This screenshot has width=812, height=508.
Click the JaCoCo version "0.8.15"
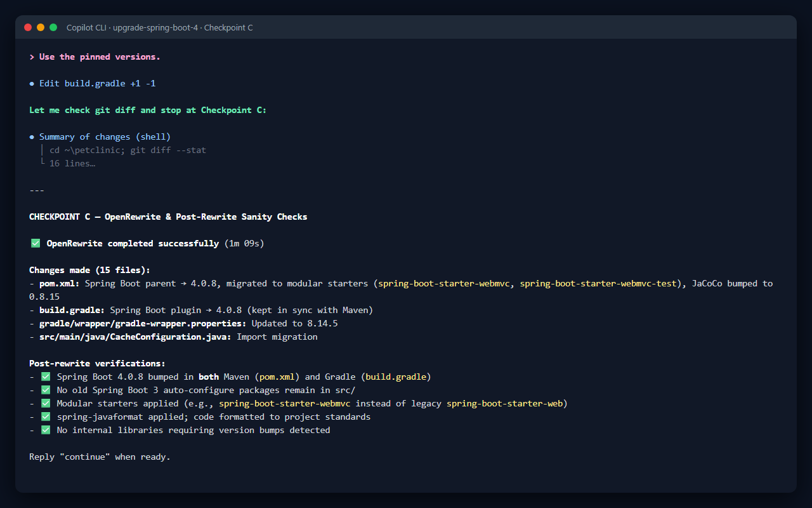click(44, 297)
